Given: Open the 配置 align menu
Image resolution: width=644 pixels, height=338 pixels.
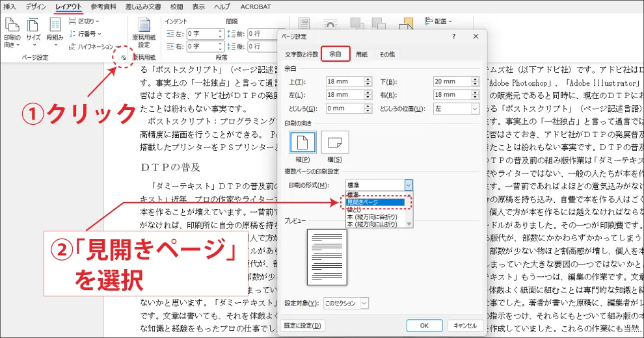Looking at the screenshot, I should pos(438,21).
